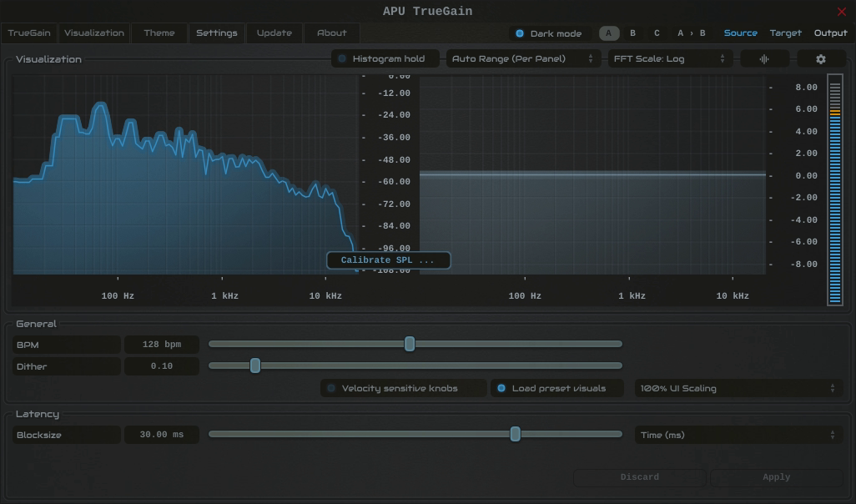Open Time (ms) latency unit dropdown
The image size is (856, 504).
[x=738, y=436]
